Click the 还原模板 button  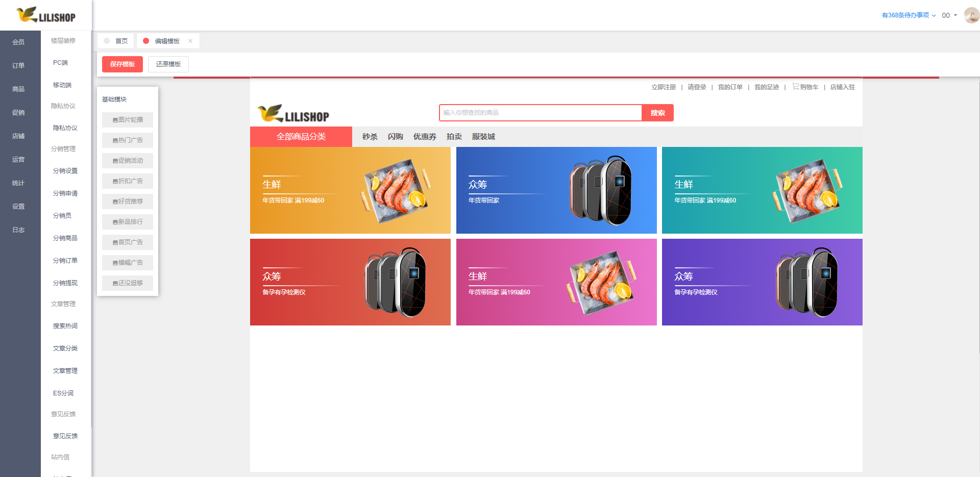point(168,64)
